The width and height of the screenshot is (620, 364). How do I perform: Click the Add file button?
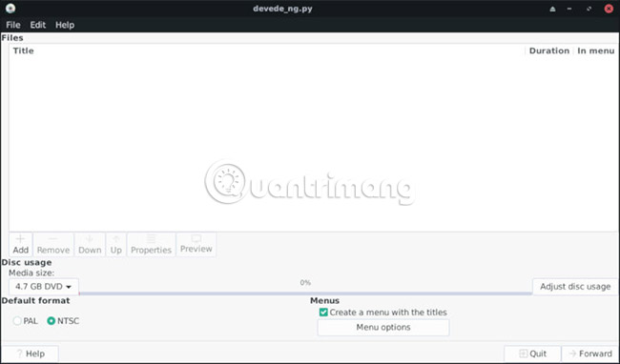(x=21, y=244)
